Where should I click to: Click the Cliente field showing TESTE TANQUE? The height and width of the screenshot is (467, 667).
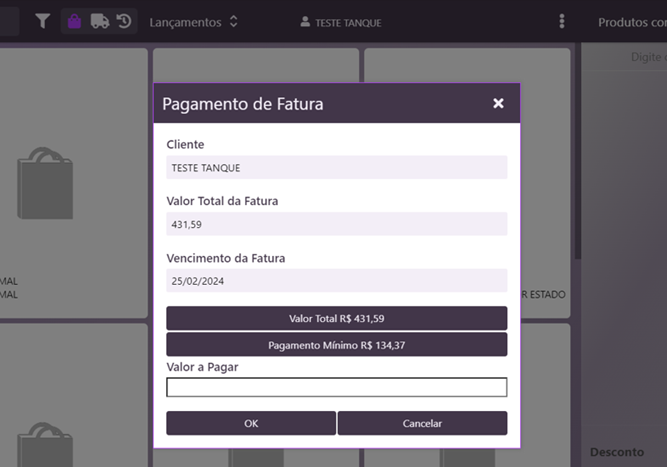[336, 168]
